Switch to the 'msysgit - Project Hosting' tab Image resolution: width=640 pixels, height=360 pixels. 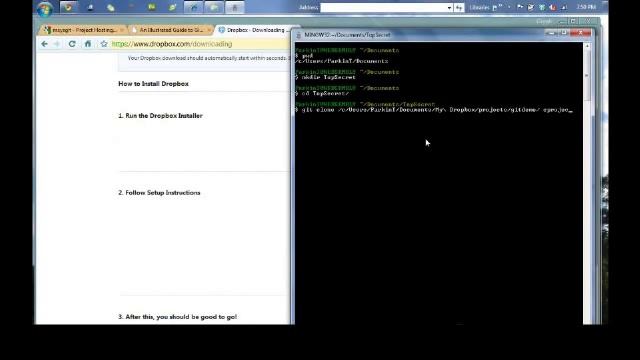coord(83,30)
